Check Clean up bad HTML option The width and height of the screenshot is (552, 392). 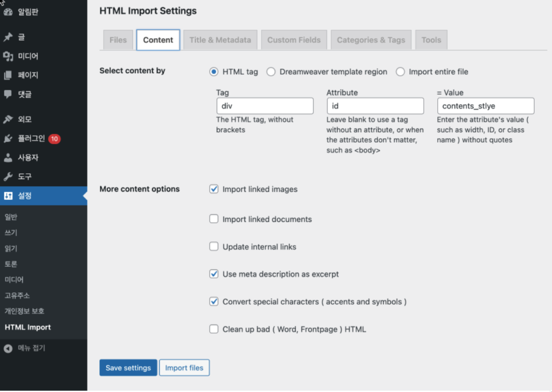tap(213, 329)
